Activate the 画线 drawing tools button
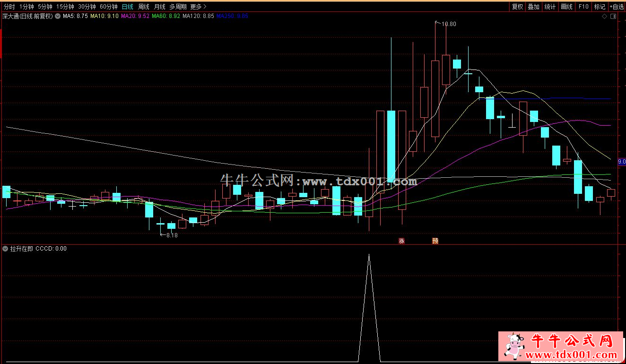Viewport: 626px width, 364px height. [x=566, y=7]
